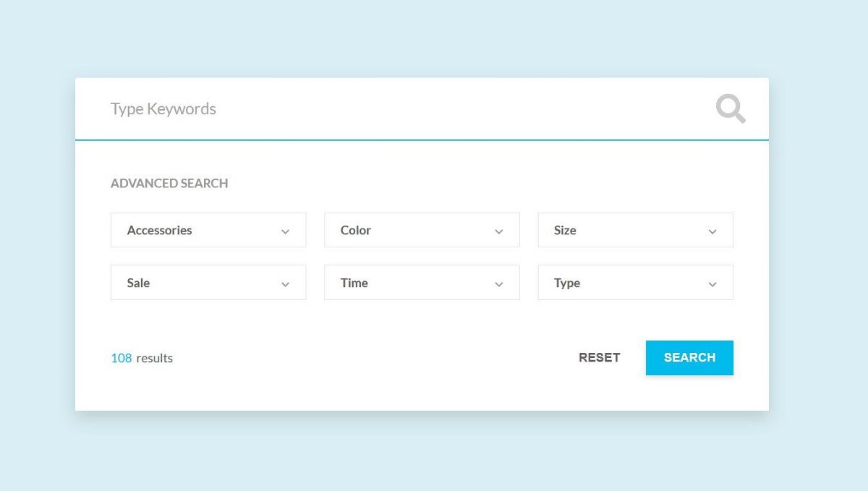
Task: Click the blue SEARCH button
Action: point(689,358)
